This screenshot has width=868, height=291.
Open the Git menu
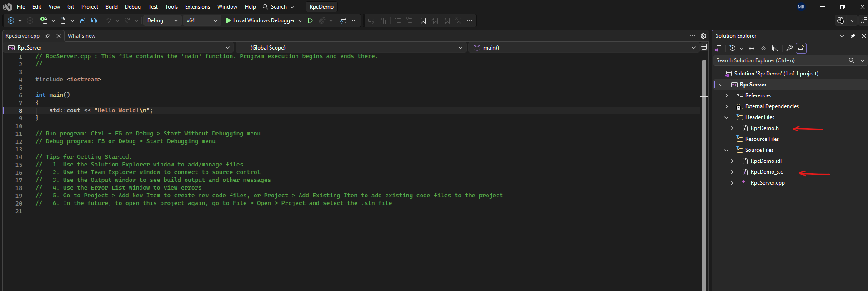[70, 7]
